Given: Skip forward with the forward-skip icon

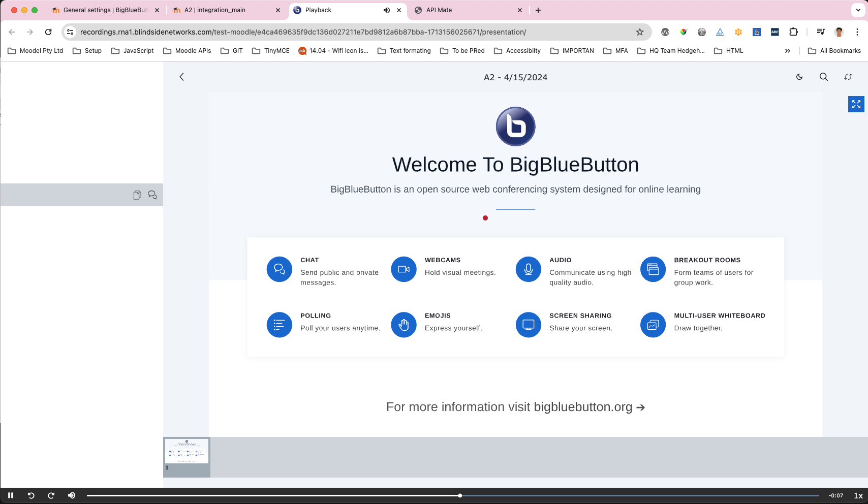Looking at the screenshot, I should (x=51, y=495).
